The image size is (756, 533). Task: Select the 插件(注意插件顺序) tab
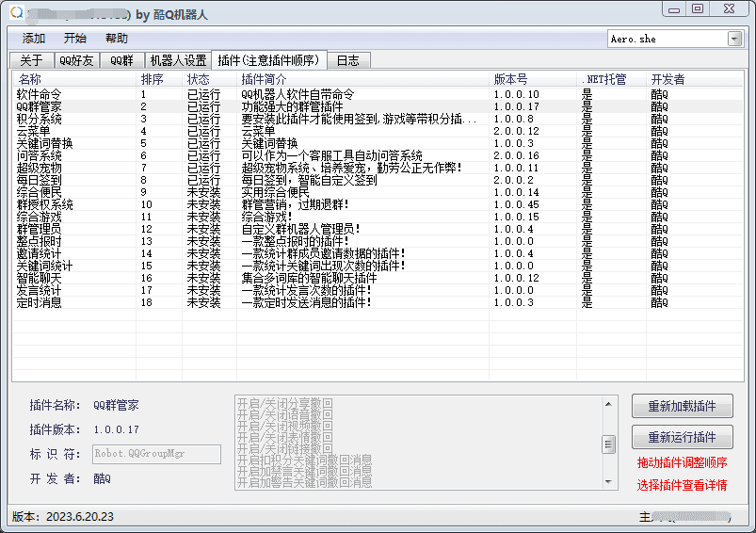click(269, 60)
